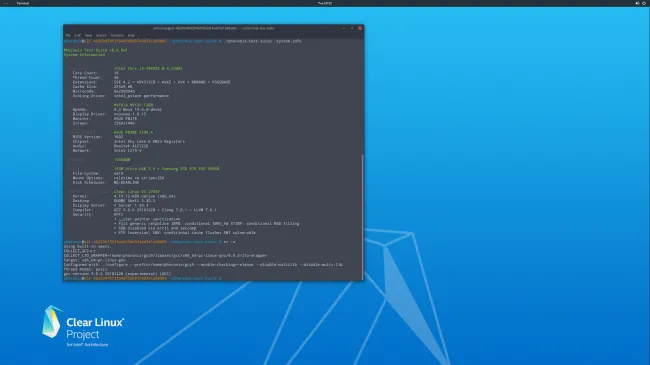650x365 pixels.
Task: Open the File menu in Terminal
Action: pyautogui.click(x=68, y=35)
